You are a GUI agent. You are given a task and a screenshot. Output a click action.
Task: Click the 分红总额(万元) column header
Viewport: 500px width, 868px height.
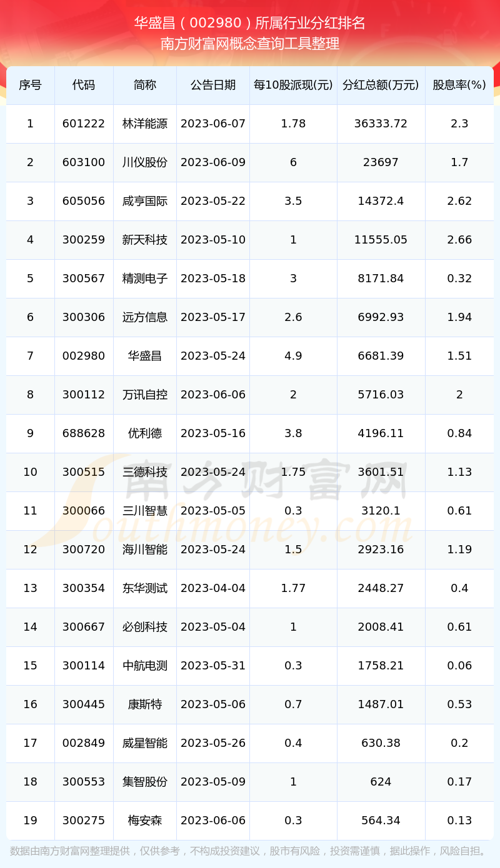pyautogui.click(x=381, y=85)
